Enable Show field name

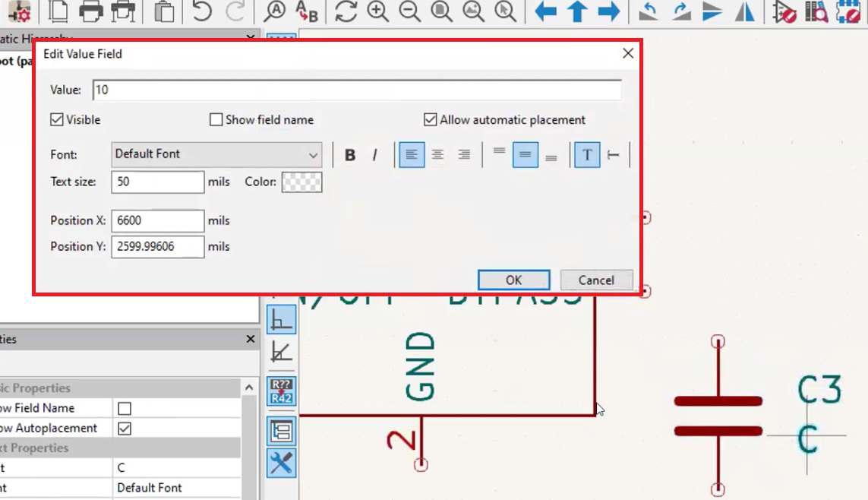coord(216,119)
